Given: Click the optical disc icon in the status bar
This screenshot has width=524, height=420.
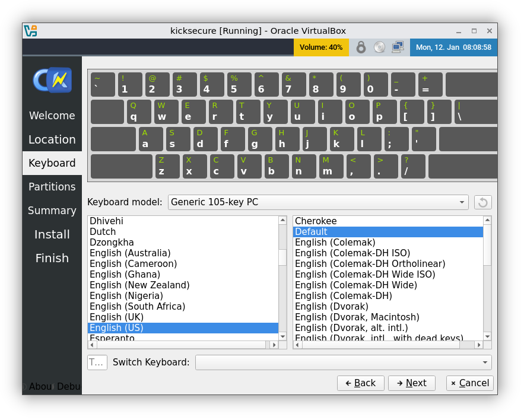Looking at the screenshot, I should click(x=379, y=47).
